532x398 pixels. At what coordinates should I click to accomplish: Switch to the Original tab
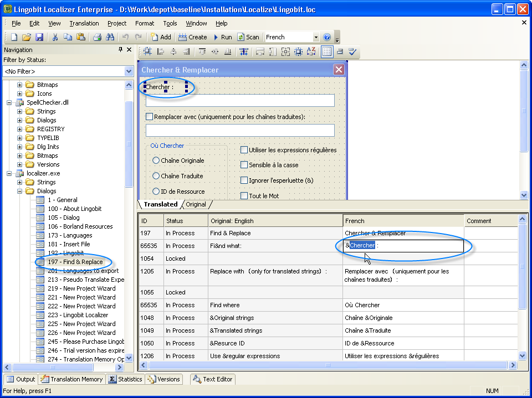click(x=196, y=204)
